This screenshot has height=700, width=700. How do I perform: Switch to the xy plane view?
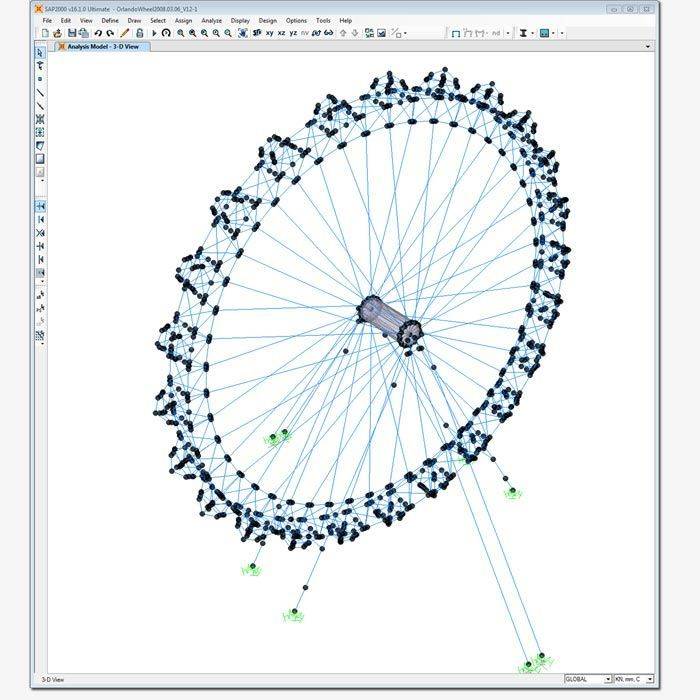coord(270,33)
